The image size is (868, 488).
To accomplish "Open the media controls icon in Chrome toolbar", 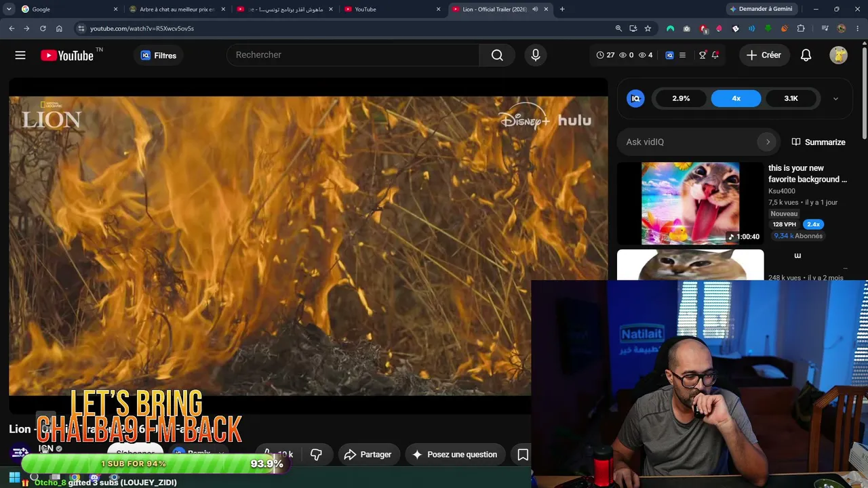I will pos(825,28).
